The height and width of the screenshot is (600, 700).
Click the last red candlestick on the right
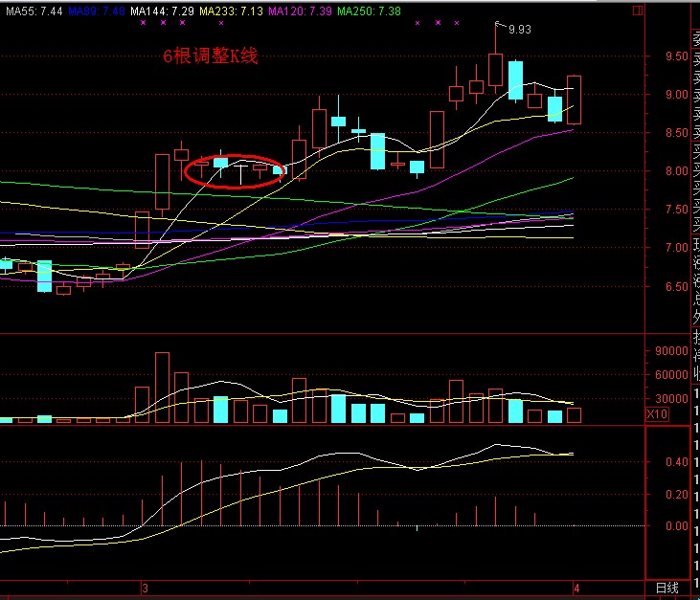575,100
